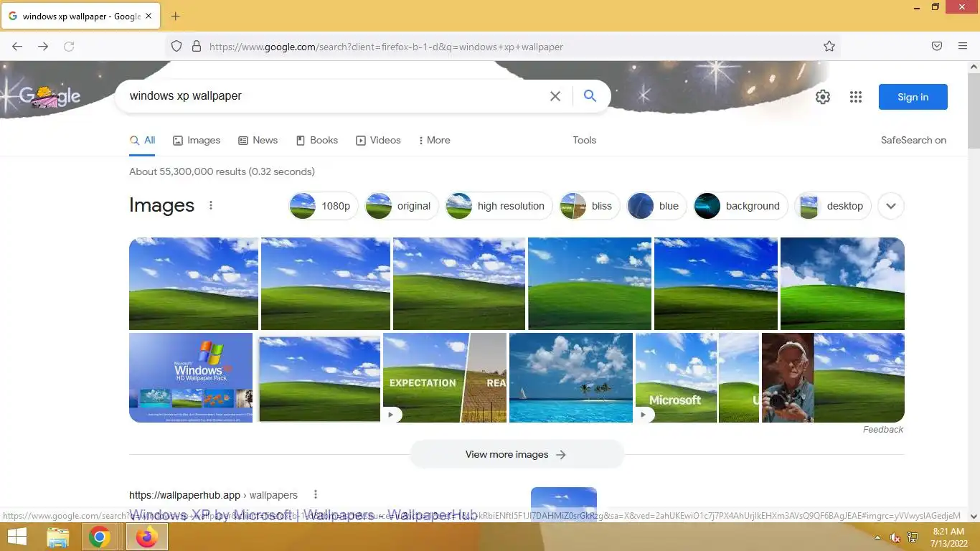Open the Microsoft labeled video thumbnail
This screenshot has width=980, height=551.
(697, 377)
